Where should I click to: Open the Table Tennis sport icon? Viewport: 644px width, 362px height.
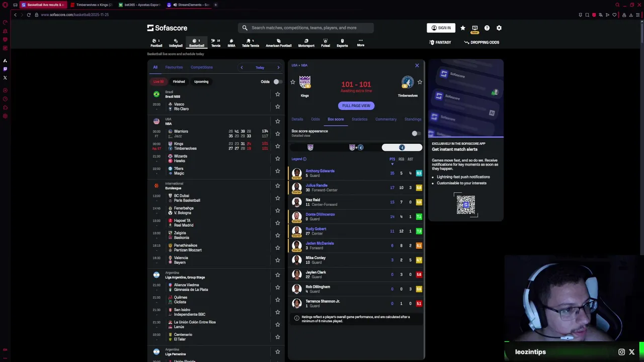[x=251, y=43]
